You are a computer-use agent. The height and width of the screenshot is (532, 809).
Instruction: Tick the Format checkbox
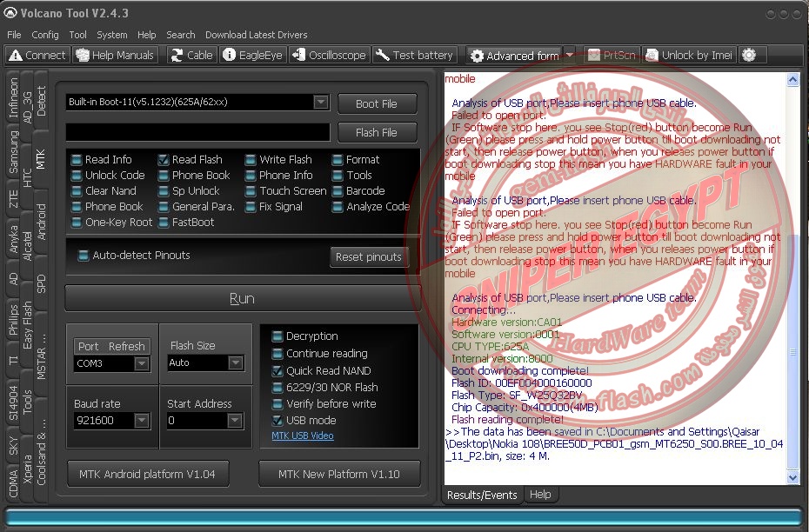(338, 160)
